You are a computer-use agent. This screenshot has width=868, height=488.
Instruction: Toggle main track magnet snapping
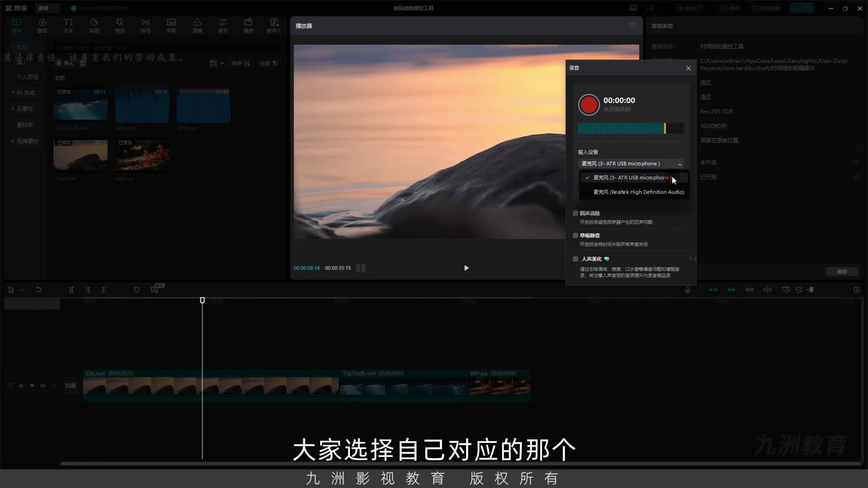click(713, 290)
